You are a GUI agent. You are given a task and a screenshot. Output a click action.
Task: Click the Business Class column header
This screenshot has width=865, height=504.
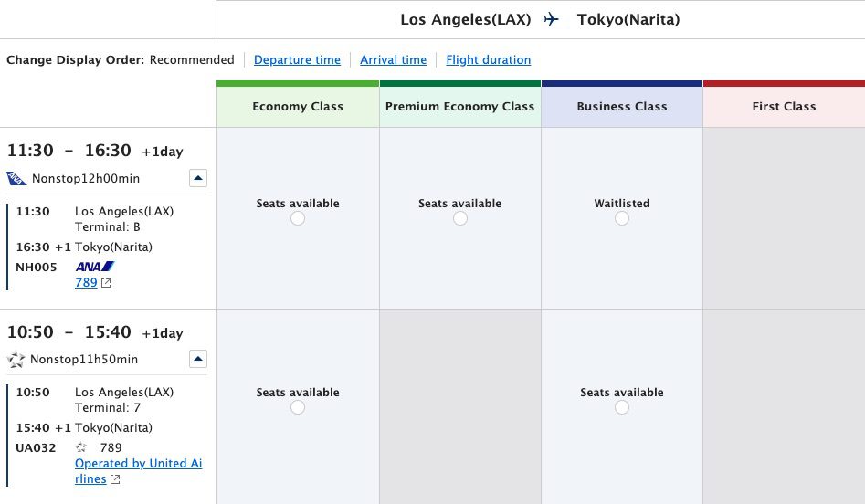622,107
